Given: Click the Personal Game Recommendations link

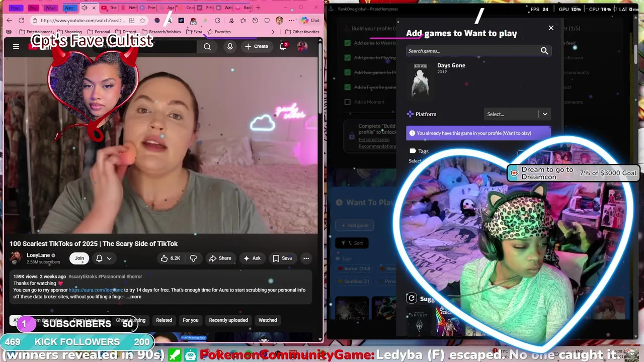Looking at the screenshot, I should pos(377,143).
